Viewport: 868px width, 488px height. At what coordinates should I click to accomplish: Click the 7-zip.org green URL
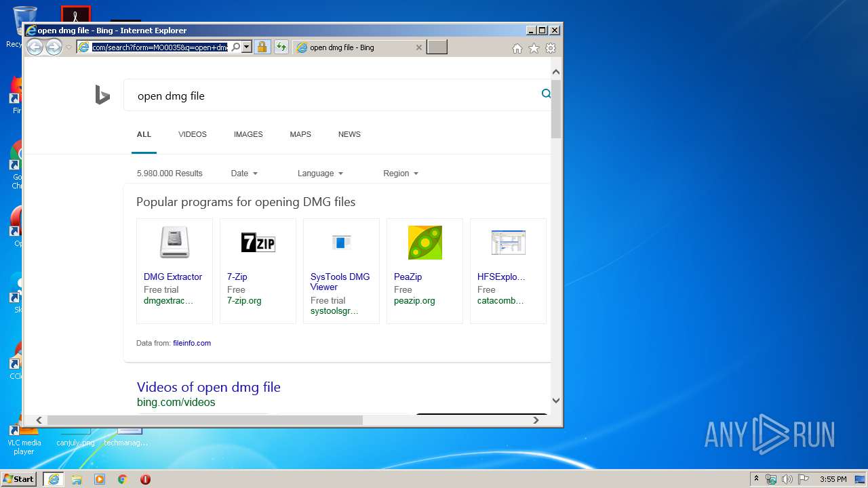click(244, 300)
